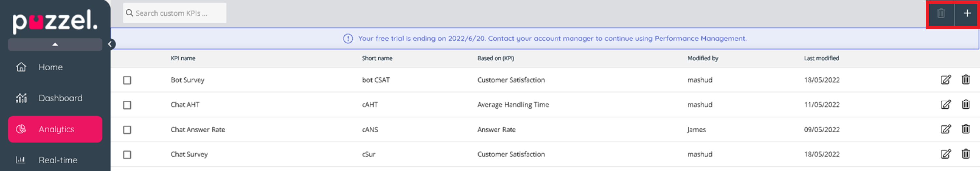The image size is (980, 171).
Task: Open the Home menu item
Action: tap(50, 67)
